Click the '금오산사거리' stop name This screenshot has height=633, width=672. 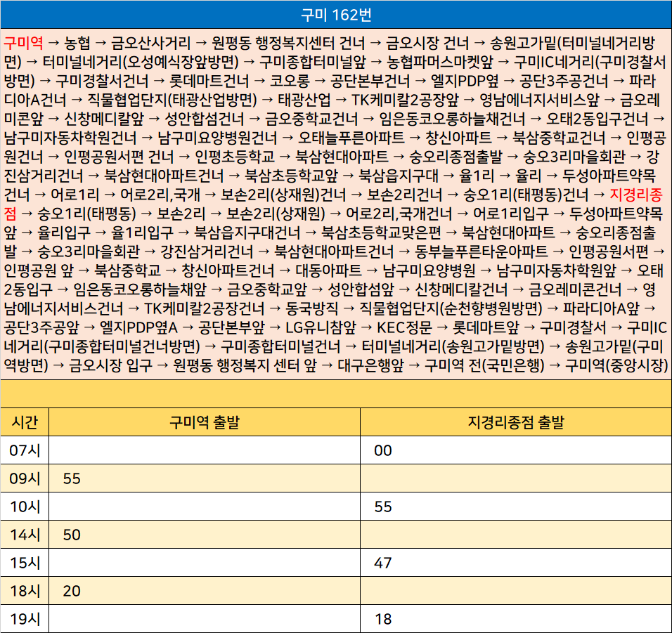(151, 43)
